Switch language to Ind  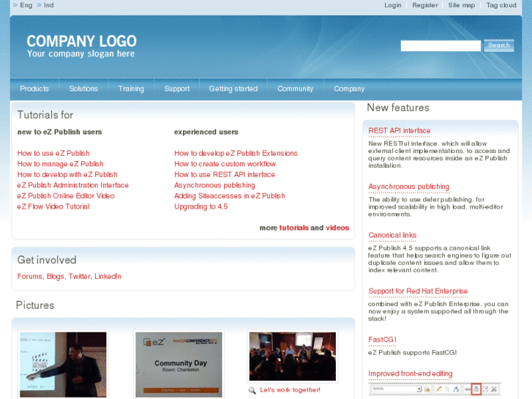point(48,5)
